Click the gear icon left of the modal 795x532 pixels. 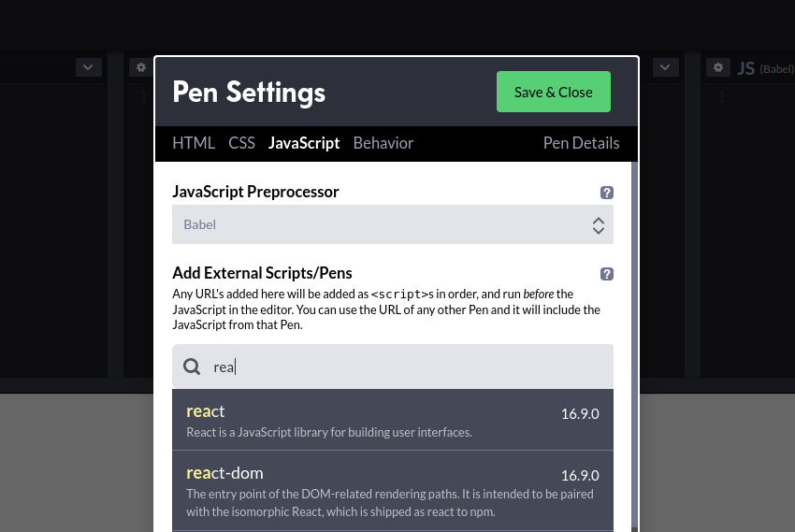pos(141,67)
